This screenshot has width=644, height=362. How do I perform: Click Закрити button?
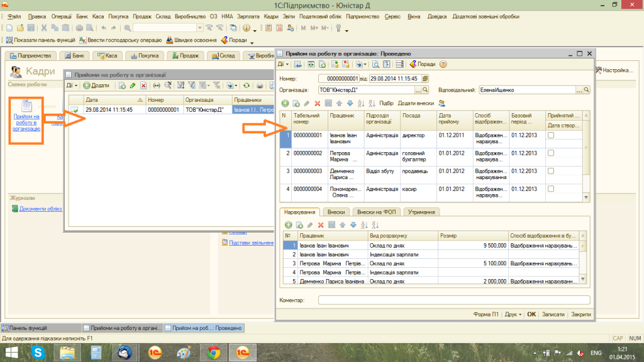coord(581,314)
